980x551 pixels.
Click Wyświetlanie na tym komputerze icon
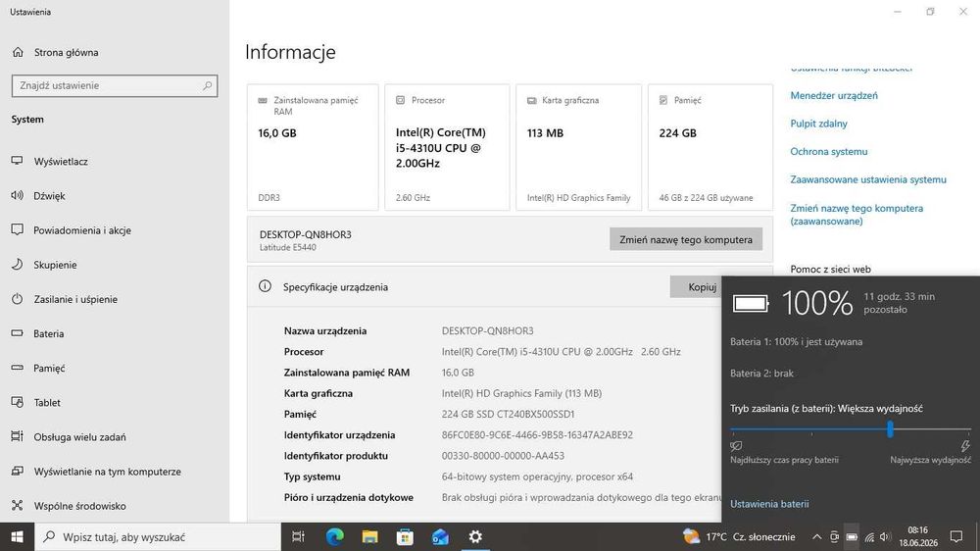tap(18, 471)
